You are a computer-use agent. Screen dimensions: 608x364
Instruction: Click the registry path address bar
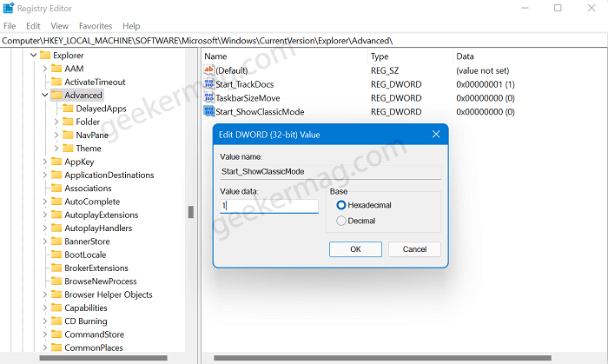[x=304, y=41]
